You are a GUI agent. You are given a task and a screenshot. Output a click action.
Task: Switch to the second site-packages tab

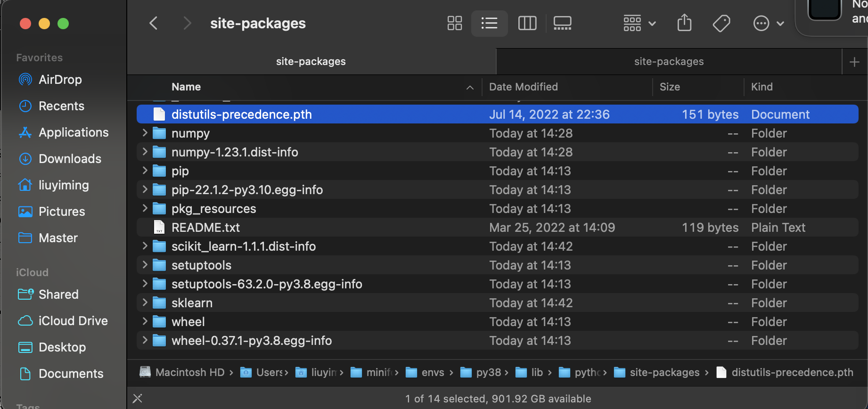(x=668, y=62)
